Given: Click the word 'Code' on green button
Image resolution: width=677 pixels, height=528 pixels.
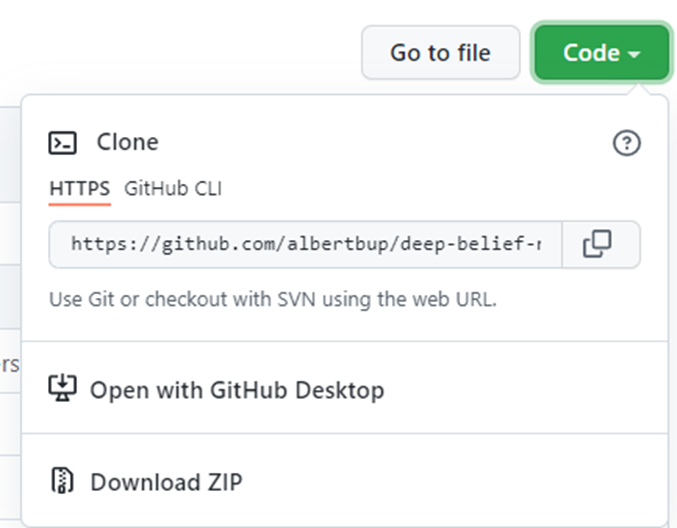Looking at the screenshot, I should 592,52.
